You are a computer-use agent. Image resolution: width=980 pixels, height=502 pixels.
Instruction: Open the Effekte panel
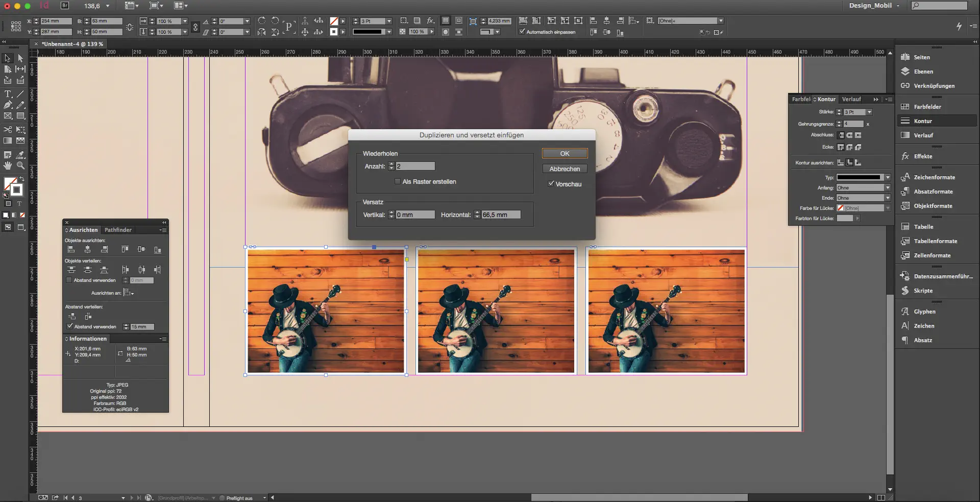coord(922,156)
